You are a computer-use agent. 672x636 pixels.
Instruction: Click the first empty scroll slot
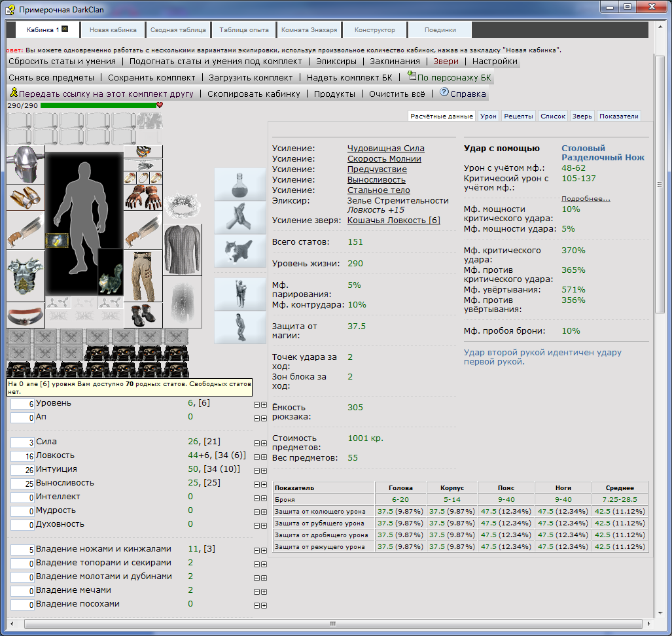[19, 121]
